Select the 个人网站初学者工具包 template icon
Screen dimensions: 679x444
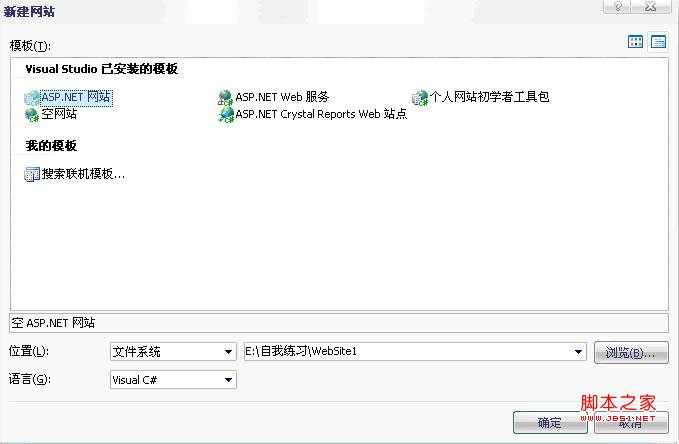pos(420,98)
